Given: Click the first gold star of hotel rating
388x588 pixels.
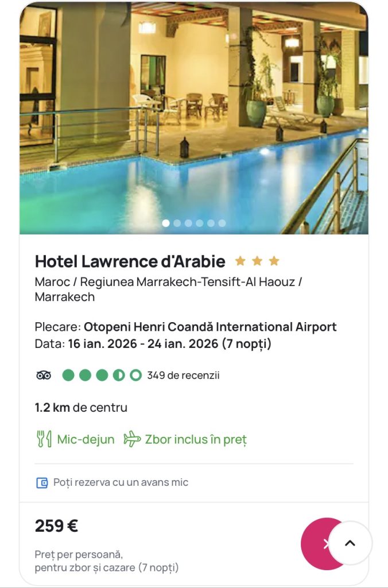Looking at the screenshot, I should (240, 261).
